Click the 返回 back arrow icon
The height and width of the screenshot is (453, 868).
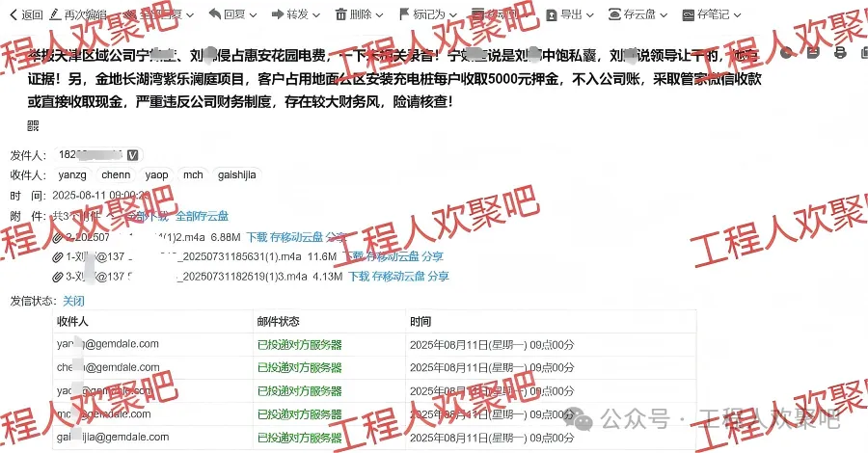click(14, 14)
